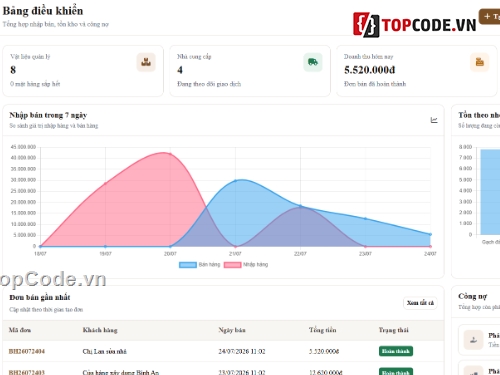
Task: Click the Bán hàng data point at 24/07
Action: [x=430, y=234]
